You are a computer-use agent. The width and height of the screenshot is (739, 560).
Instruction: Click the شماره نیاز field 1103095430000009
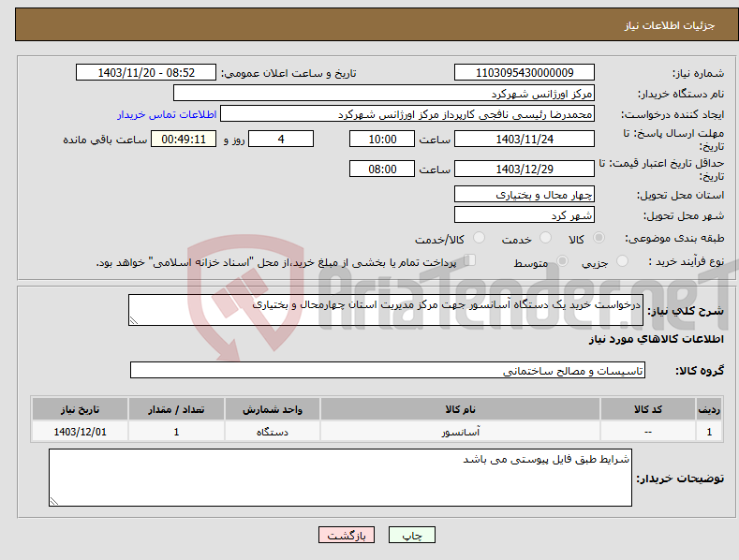pos(525,73)
